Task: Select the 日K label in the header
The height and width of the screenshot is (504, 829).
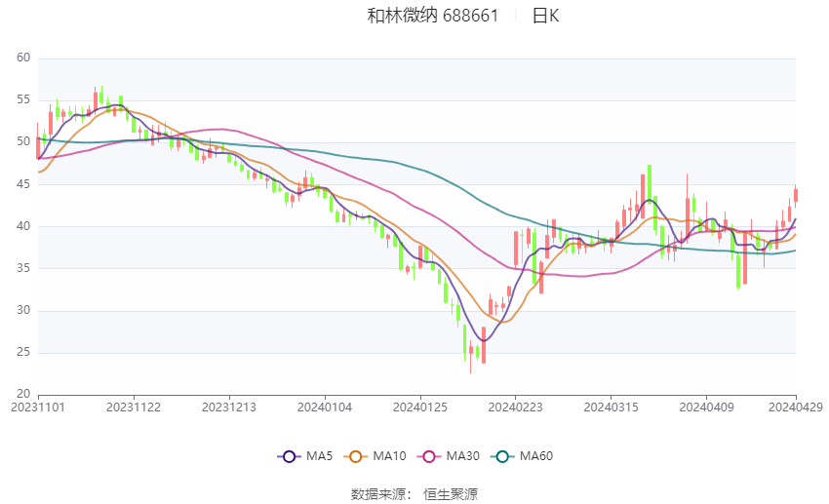Action: (545, 16)
